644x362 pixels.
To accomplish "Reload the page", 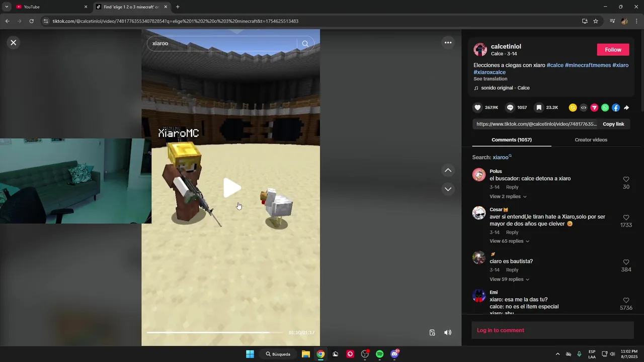I will (31, 21).
